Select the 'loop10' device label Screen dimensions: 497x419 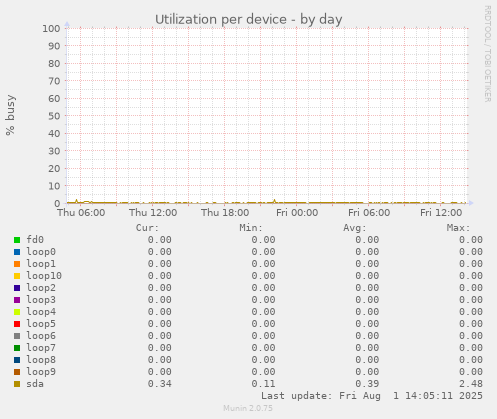[44, 276]
